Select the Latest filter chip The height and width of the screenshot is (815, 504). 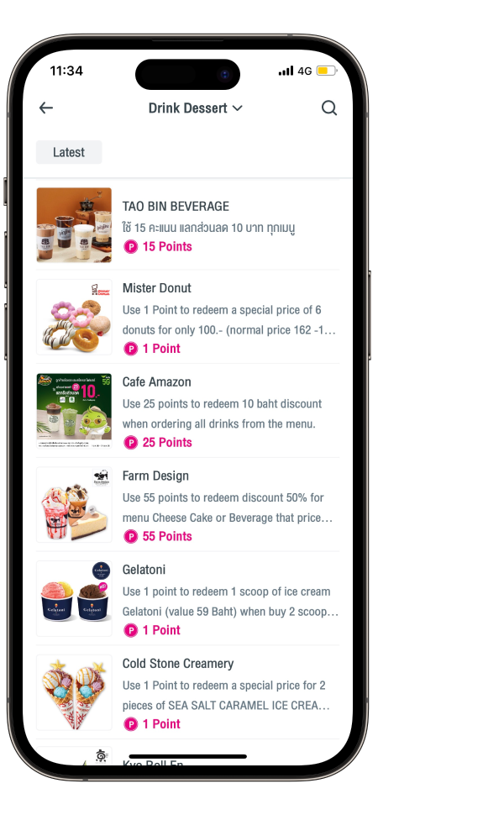[x=69, y=152]
